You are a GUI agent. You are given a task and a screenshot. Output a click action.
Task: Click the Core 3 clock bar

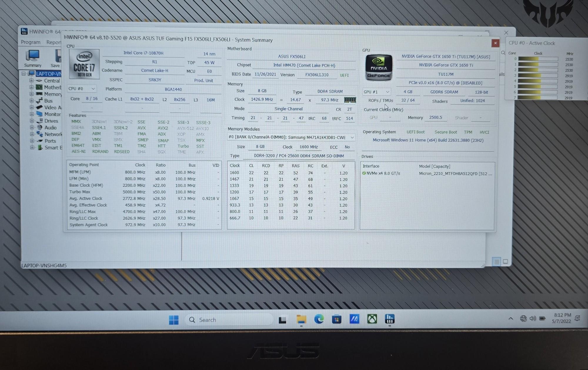point(538,76)
